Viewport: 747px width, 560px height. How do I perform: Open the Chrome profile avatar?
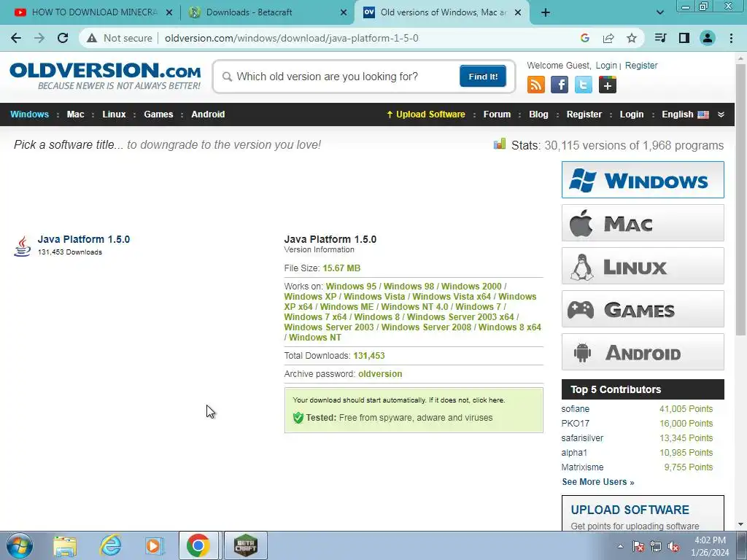pyautogui.click(x=708, y=38)
